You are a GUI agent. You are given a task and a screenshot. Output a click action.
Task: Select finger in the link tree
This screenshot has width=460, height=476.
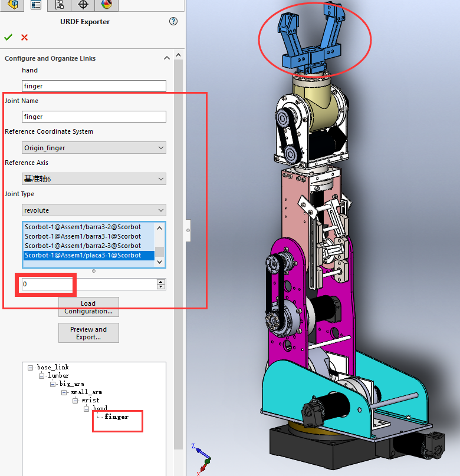click(x=116, y=417)
